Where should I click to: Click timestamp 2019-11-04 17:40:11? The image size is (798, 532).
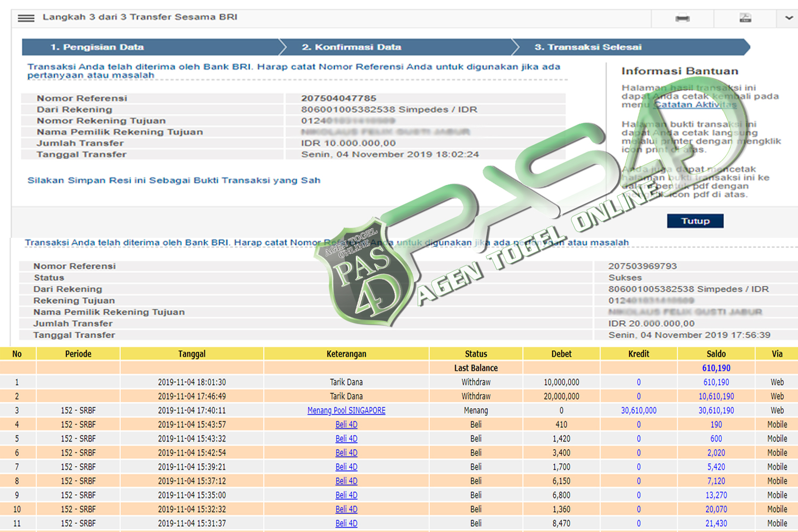tap(192, 411)
